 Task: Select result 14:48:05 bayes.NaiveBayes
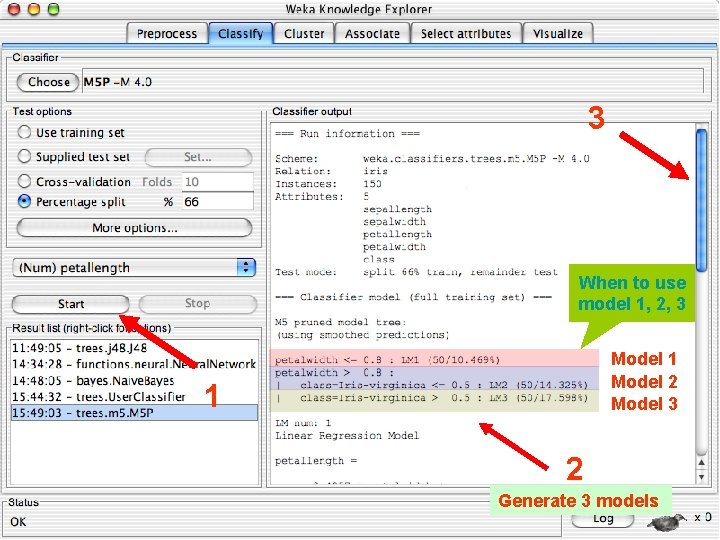point(134,381)
